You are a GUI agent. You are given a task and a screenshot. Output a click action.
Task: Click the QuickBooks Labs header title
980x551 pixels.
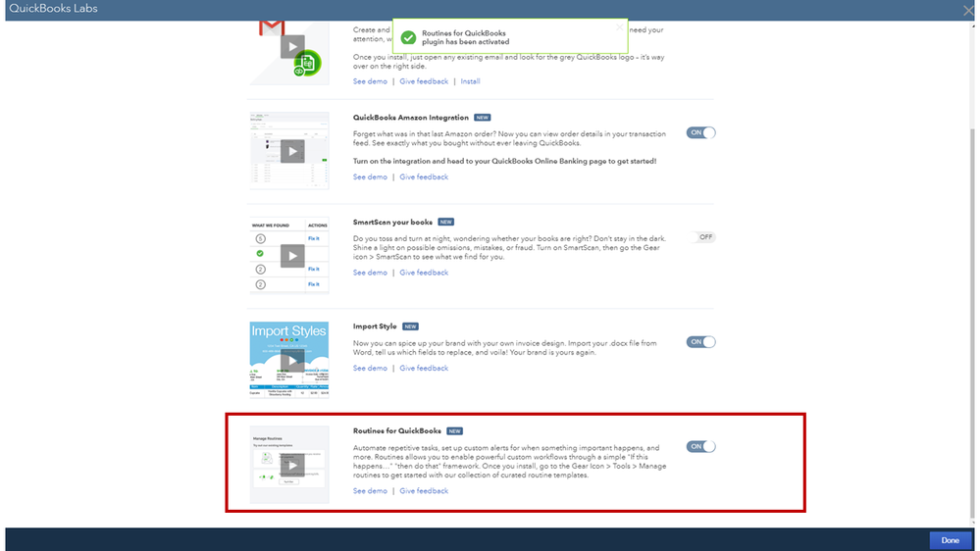coord(53,9)
